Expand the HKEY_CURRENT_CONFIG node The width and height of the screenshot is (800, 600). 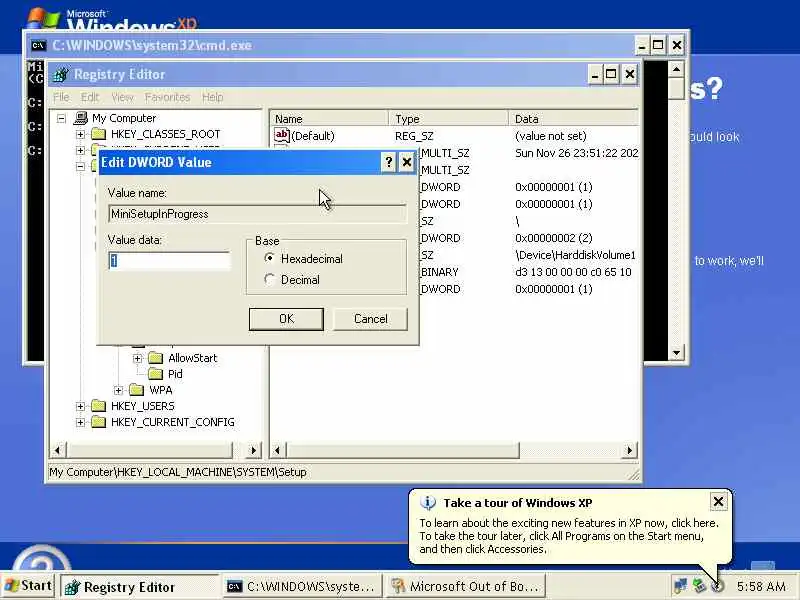pyautogui.click(x=80, y=422)
